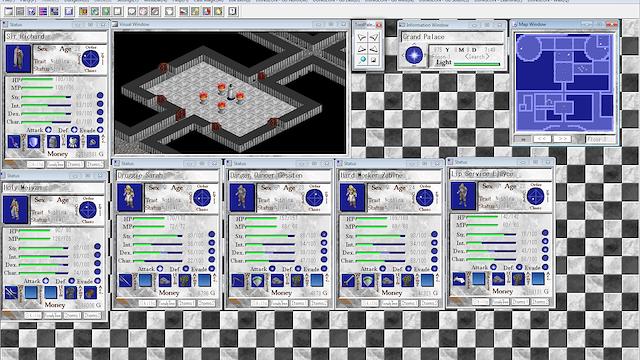Toggle the round button next to Druggie Sarah's Int stat
This screenshot has height=360, width=640.
click(211, 242)
